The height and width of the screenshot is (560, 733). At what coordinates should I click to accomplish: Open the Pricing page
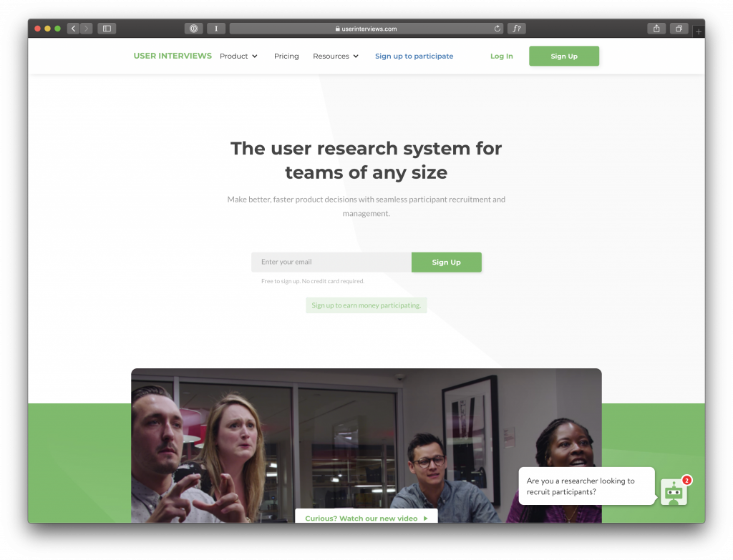tap(286, 56)
